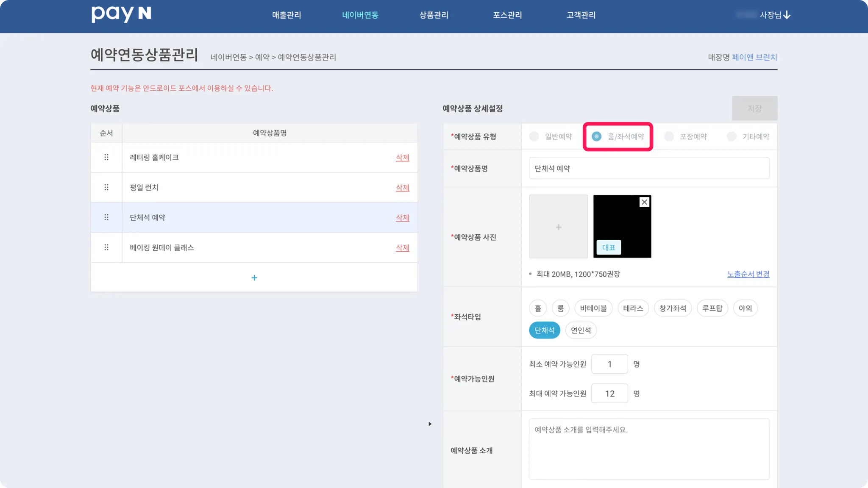Click the payN logo

(121, 14)
